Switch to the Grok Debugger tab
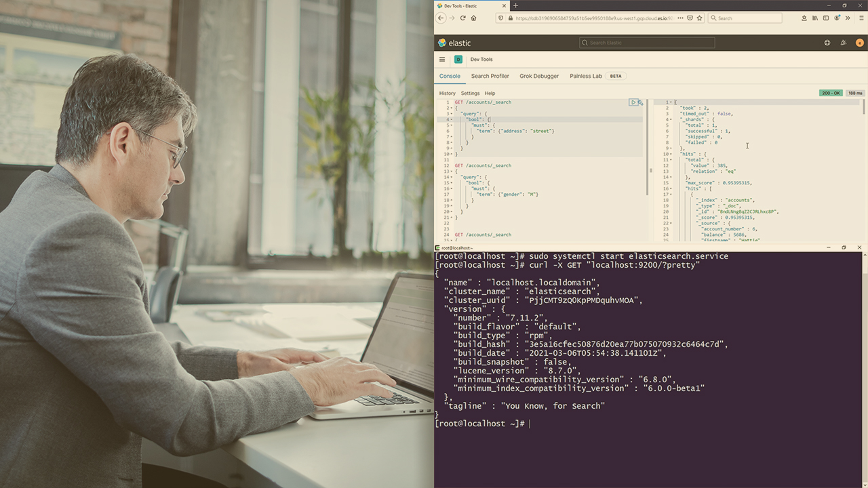The image size is (868, 488). point(538,76)
